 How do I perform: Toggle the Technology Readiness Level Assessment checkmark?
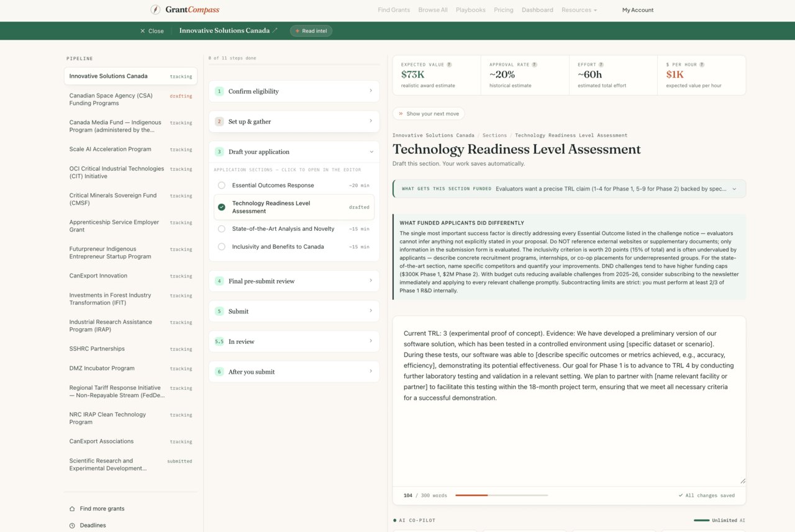click(222, 207)
